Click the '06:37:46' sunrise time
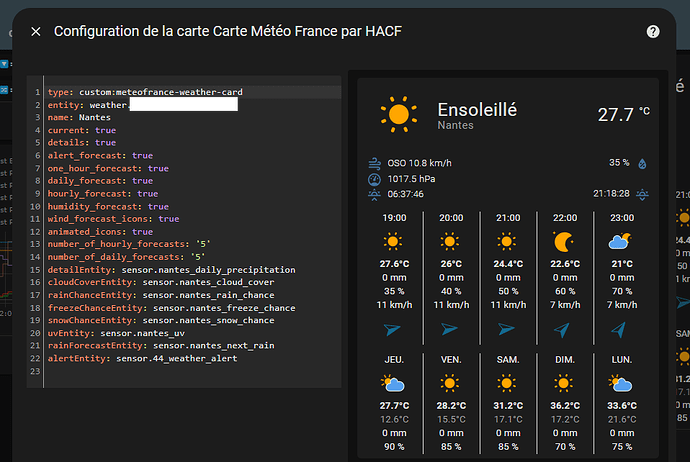 [x=406, y=194]
